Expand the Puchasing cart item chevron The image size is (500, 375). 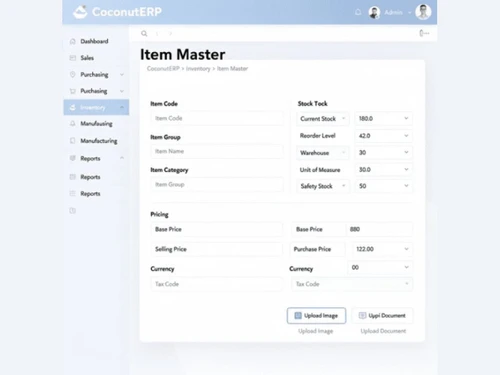click(122, 91)
